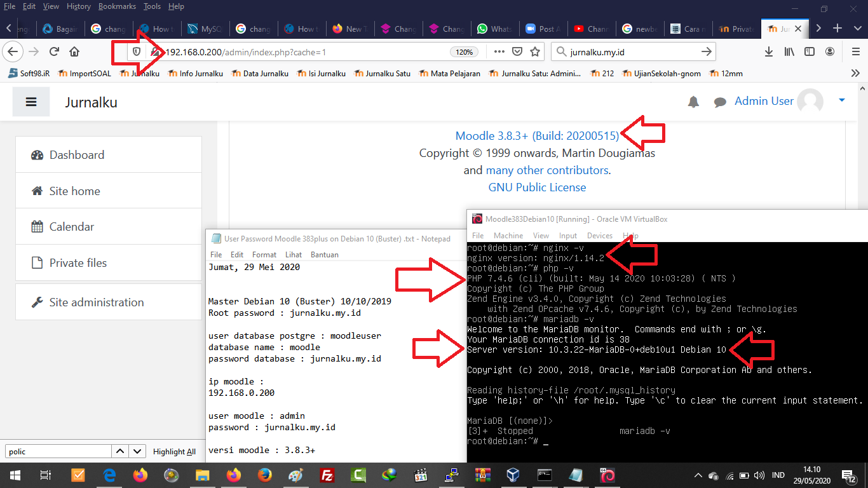
Task: Show hidden system tray icons chevron
Action: (x=698, y=475)
